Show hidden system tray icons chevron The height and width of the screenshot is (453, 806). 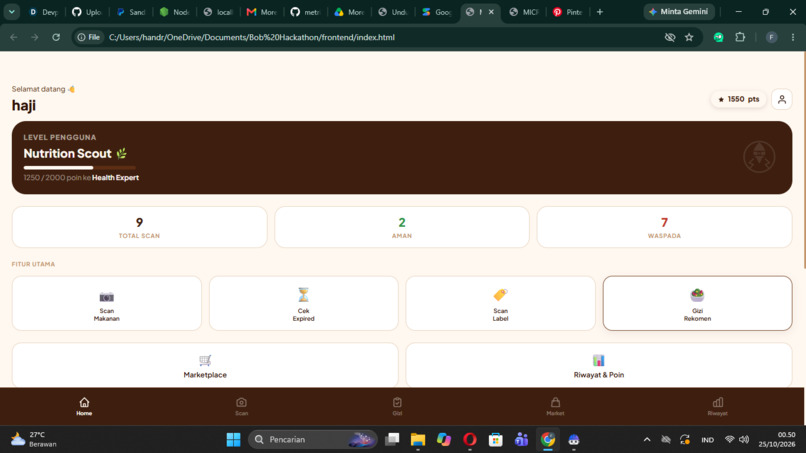pos(647,440)
